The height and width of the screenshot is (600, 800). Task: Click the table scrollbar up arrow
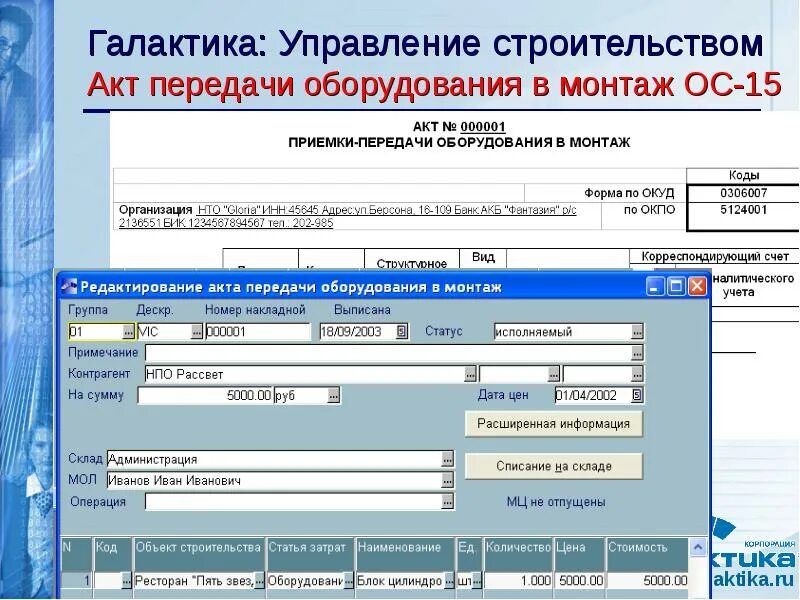697,548
